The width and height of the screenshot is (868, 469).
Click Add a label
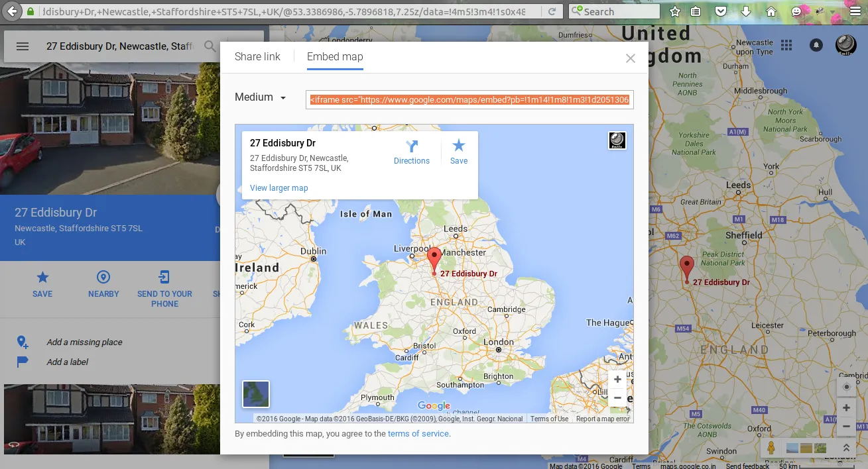click(67, 362)
